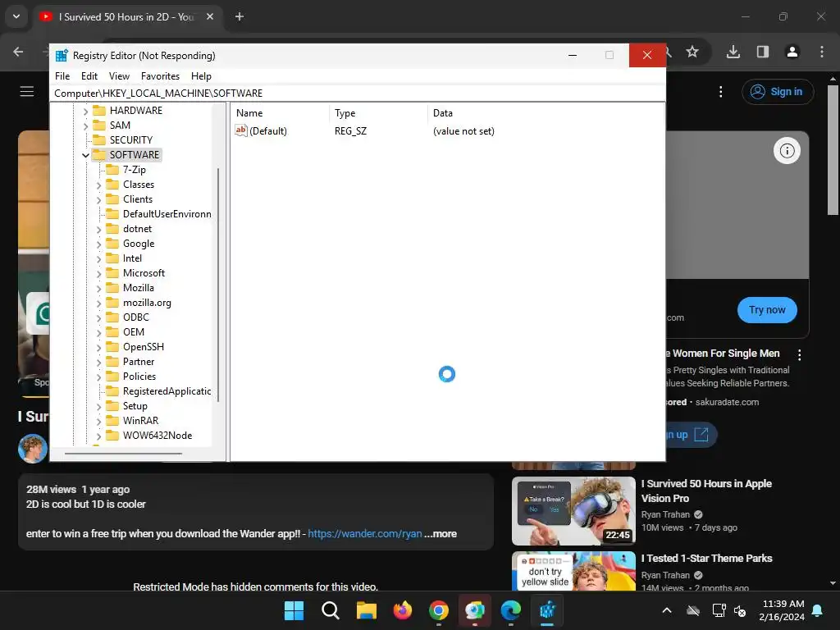Select the Intel key folder icon
The height and width of the screenshot is (630, 840).
[x=112, y=258]
